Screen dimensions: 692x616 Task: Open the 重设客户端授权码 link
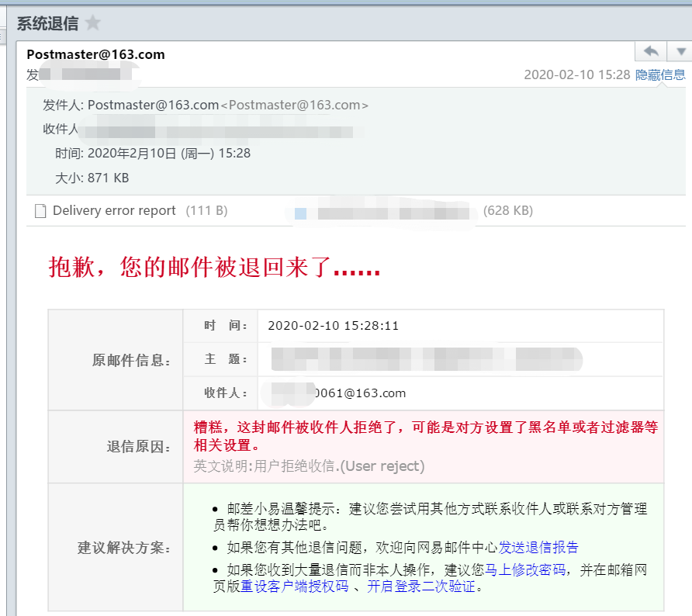click(294, 586)
